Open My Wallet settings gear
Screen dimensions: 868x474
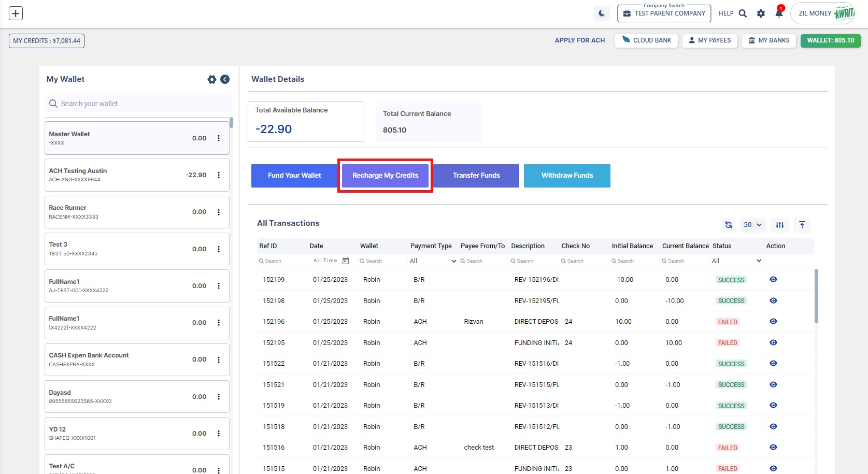[x=212, y=79]
